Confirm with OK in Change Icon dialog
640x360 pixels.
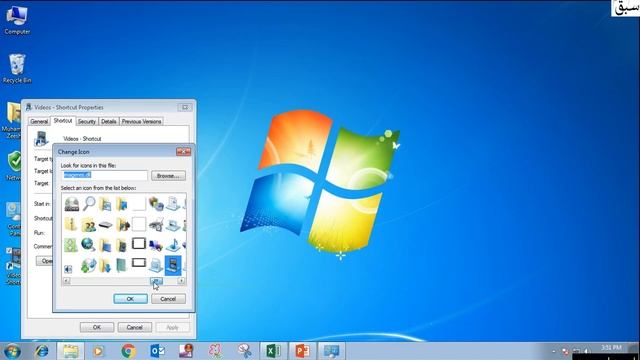130,299
